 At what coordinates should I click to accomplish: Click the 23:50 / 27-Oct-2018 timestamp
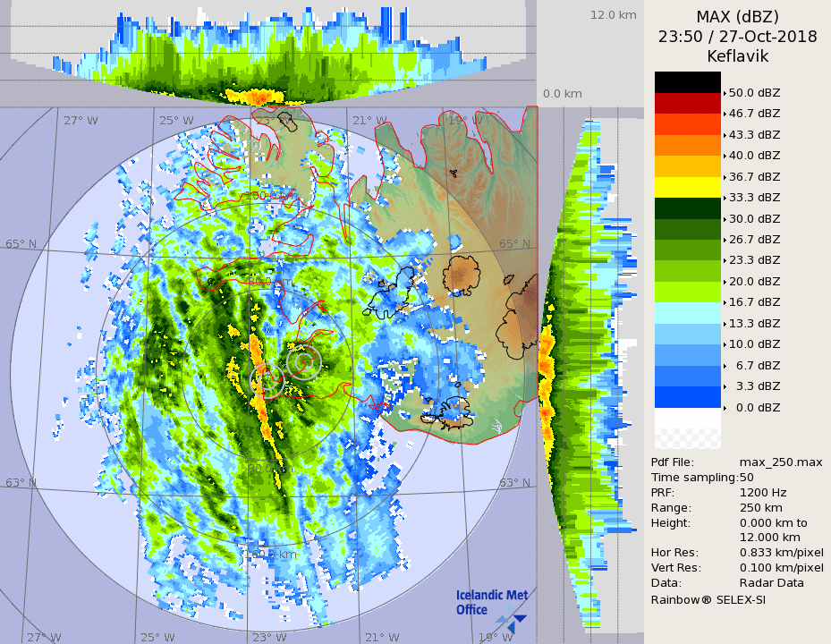(x=737, y=37)
